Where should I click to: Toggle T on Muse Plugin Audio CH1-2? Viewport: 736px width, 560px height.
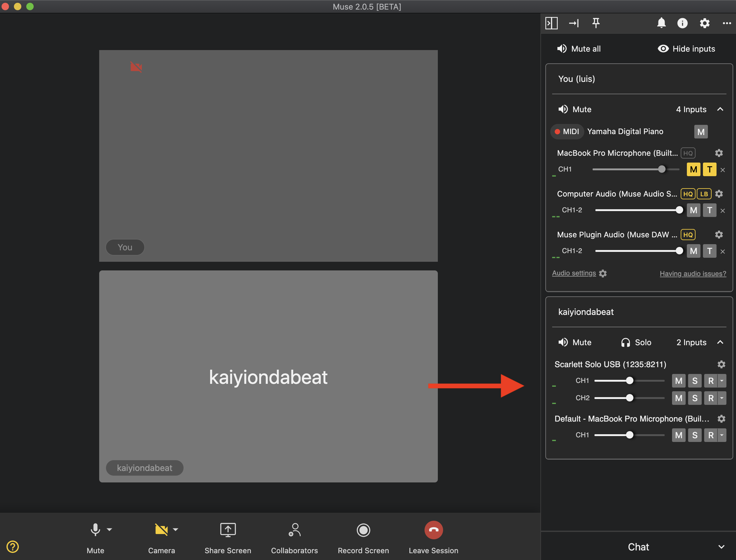click(x=710, y=251)
